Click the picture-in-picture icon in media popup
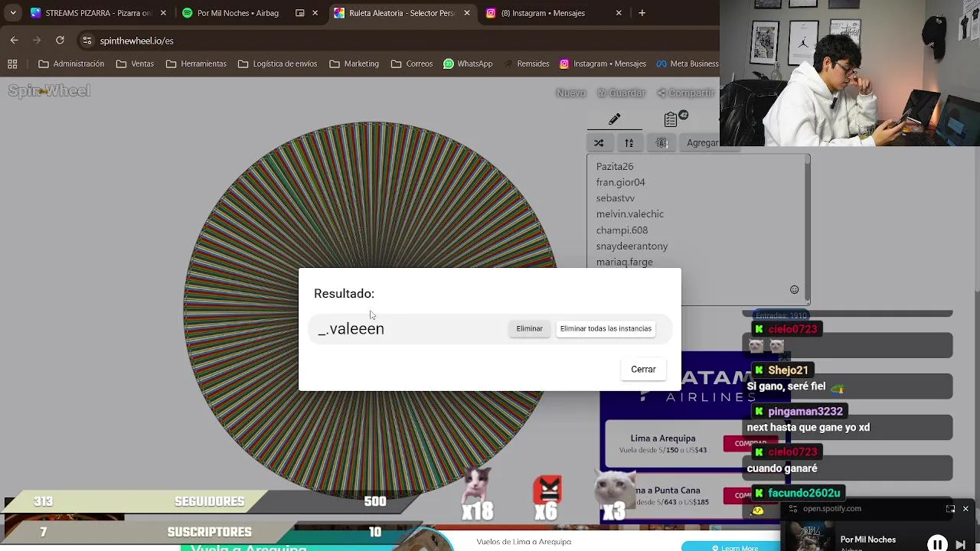This screenshot has height=551, width=980. 950,508
